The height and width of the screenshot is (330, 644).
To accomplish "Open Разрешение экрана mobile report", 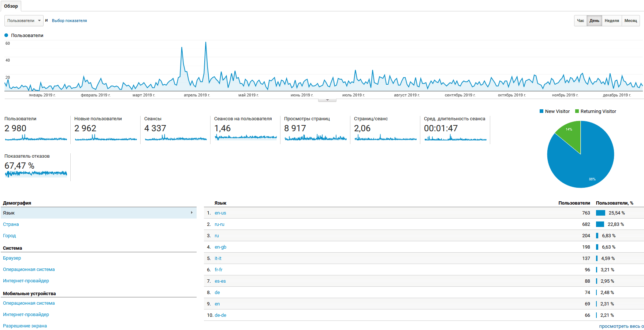I will coord(25,326).
